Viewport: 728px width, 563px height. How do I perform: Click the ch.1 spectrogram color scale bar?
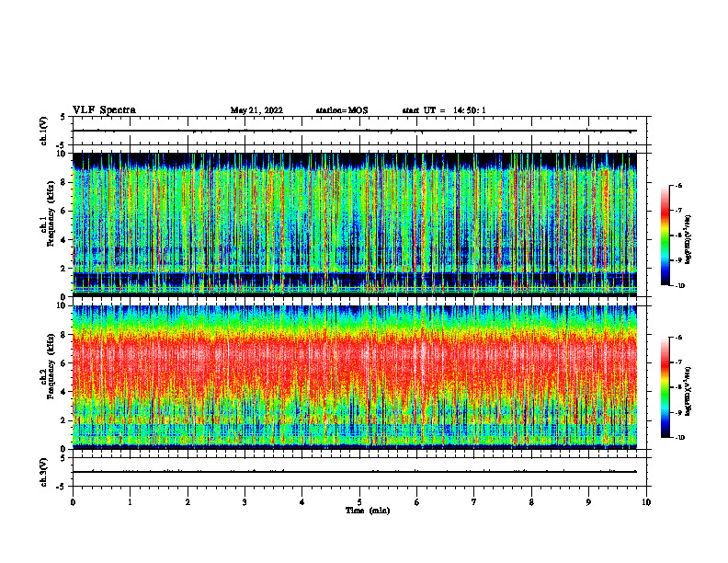point(665,236)
